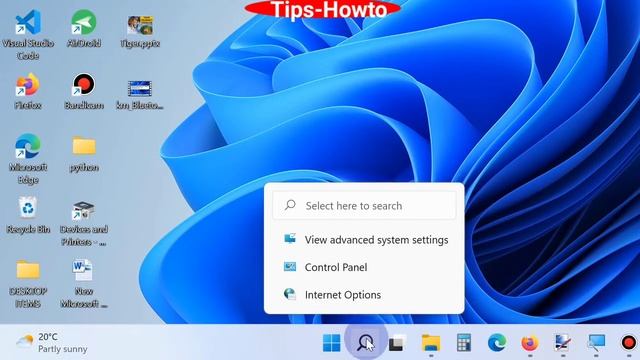Screen dimensions: 640x360
Task: Open Microsoft Edge from the taskbar
Action: point(497,342)
